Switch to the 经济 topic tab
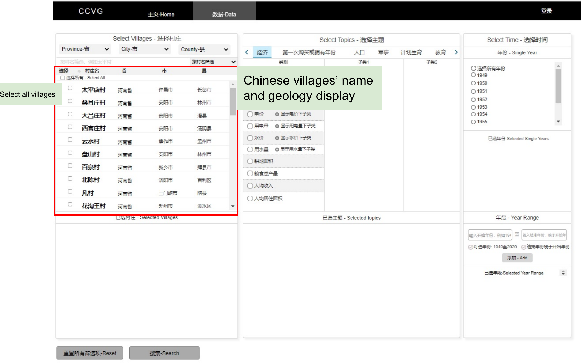This screenshot has width=588, height=364. (x=262, y=52)
